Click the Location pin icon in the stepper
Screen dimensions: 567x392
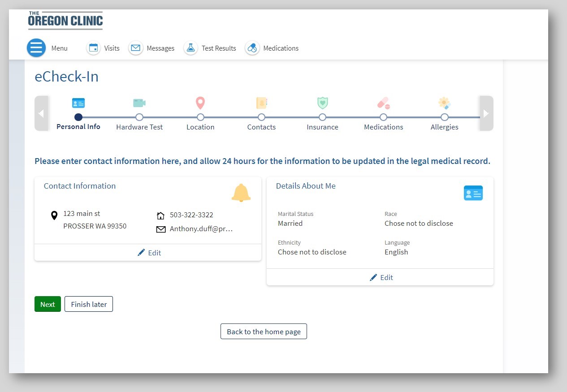click(x=200, y=103)
